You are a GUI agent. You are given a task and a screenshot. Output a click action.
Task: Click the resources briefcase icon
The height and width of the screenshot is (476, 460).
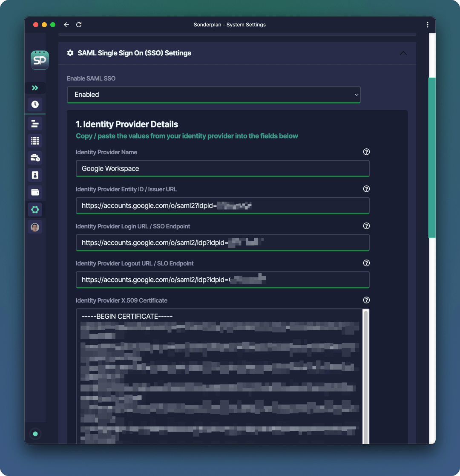coord(35,158)
